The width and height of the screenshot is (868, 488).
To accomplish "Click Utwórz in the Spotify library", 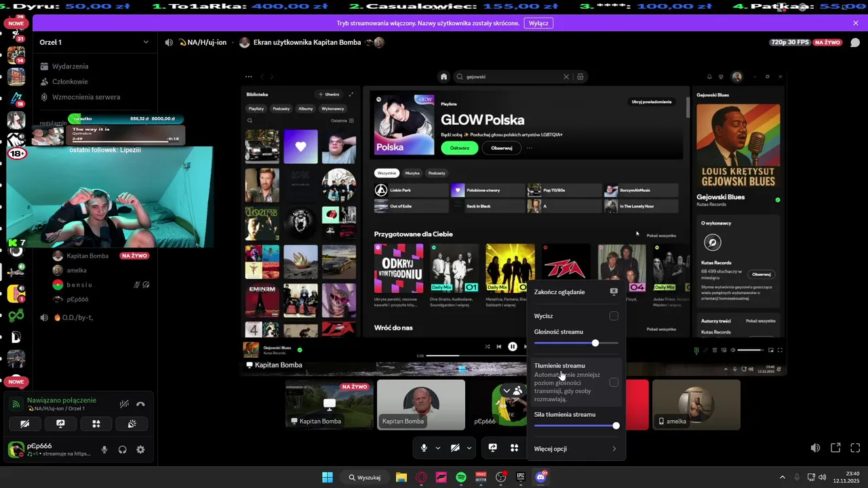I will tap(328, 94).
